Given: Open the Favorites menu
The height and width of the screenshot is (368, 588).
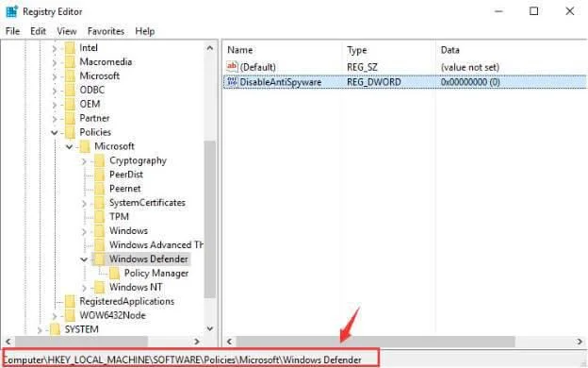Looking at the screenshot, I should coord(106,31).
